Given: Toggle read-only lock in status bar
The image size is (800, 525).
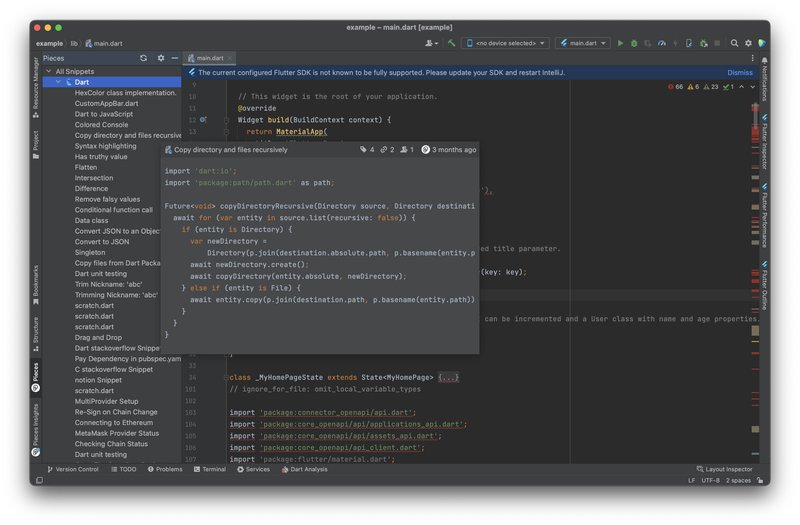Looking at the screenshot, I should click(x=760, y=480).
